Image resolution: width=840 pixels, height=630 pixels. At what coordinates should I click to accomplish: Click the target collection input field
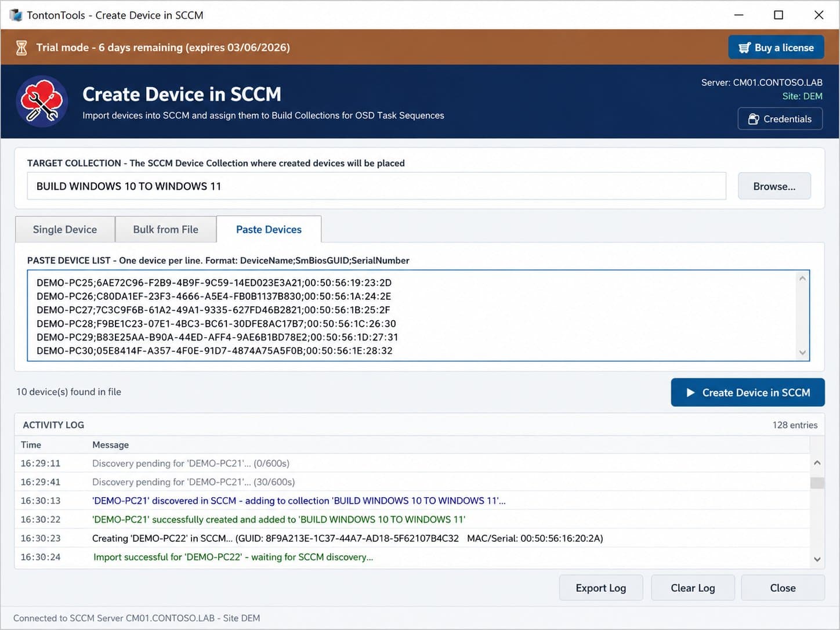376,186
